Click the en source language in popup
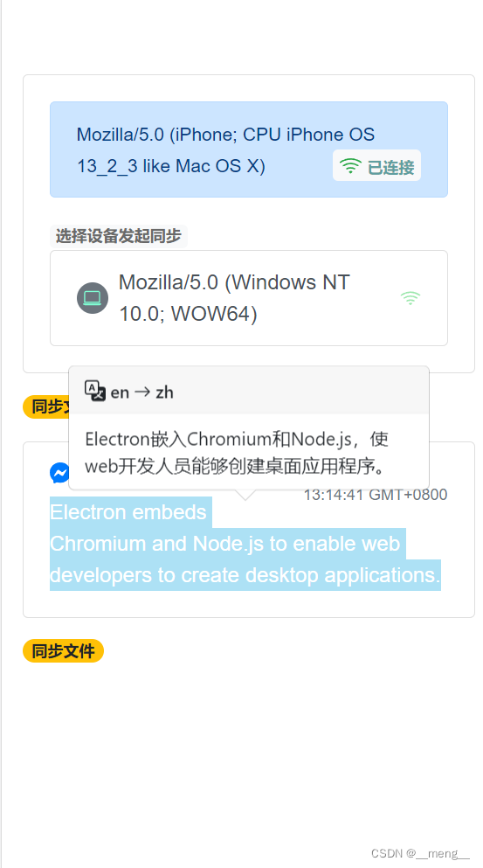 click(120, 392)
